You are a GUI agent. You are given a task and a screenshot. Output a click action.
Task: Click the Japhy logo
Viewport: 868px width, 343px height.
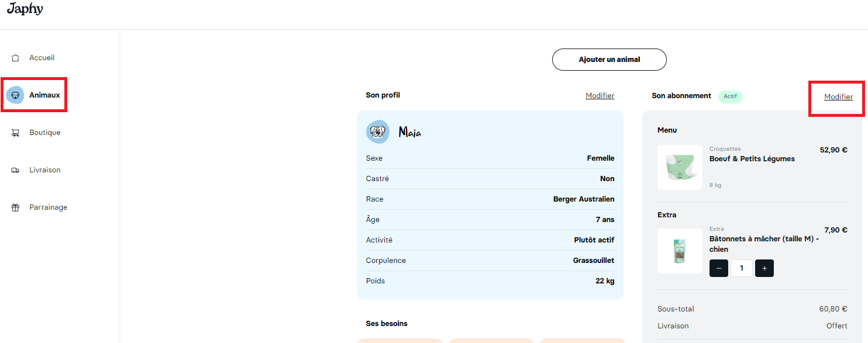click(x=25, y=9)
